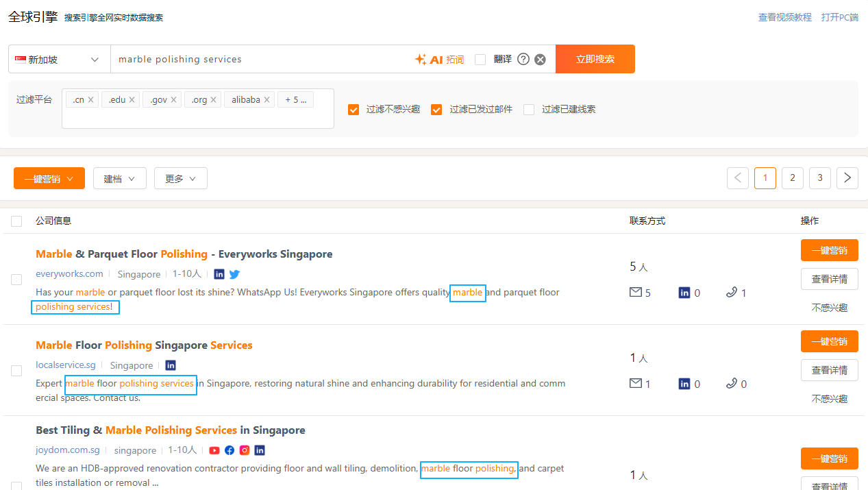Open joydom.com.sg Instagram icon
The image size is (868, 490).
pos(245,450)
